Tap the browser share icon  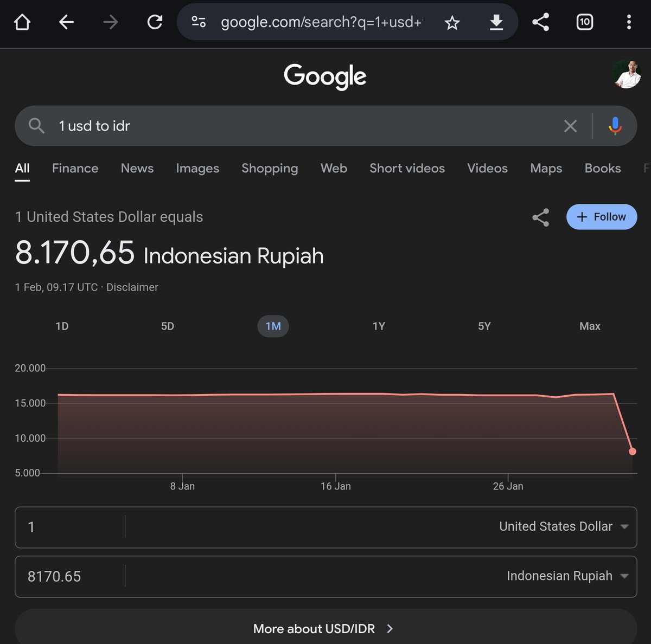click(540, 22)
